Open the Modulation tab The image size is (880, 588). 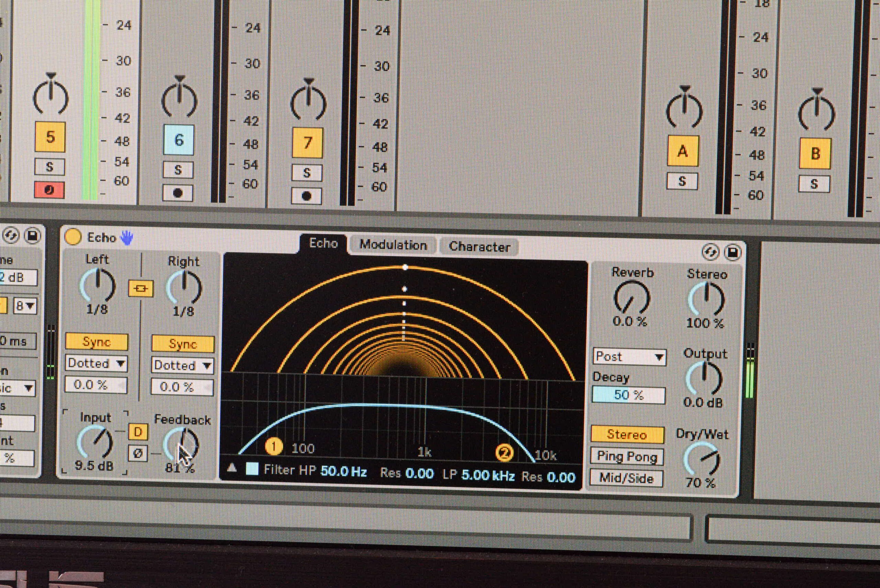point(393,245)
